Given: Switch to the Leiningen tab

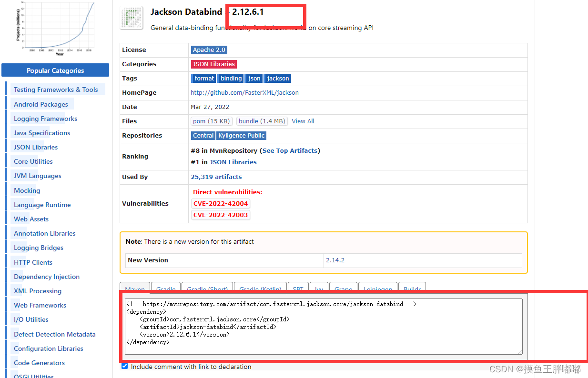Looking at the screenshot, I should (378, 288).
